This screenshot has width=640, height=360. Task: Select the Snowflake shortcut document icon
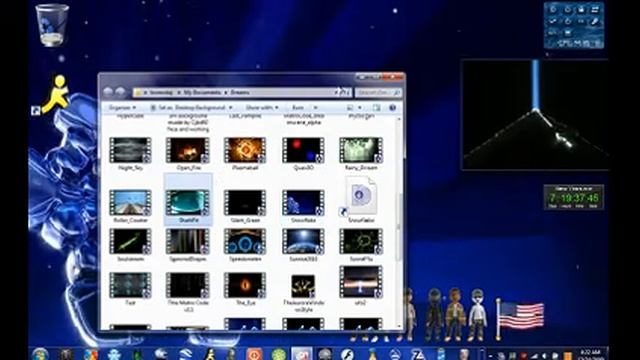coord(359,196)
